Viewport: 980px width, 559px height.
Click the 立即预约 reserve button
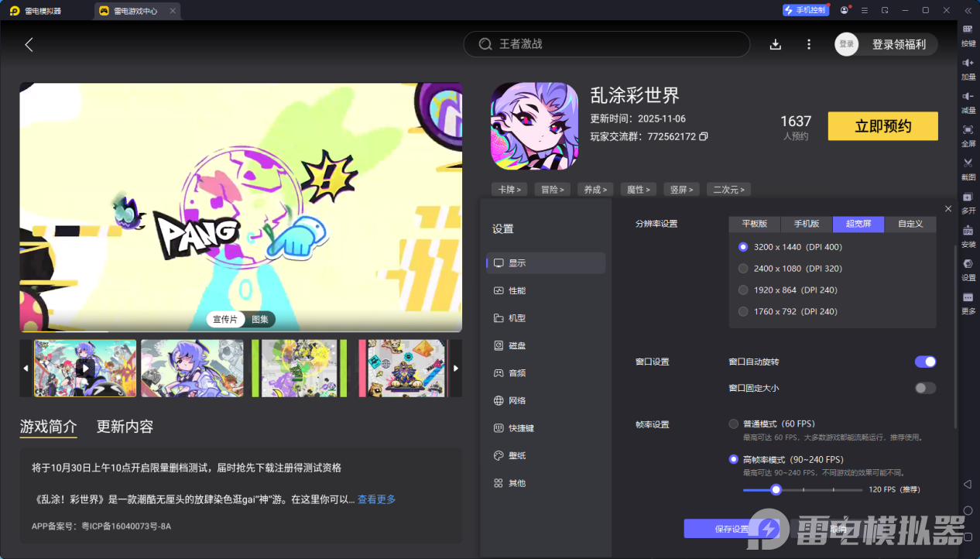[882, 125]
